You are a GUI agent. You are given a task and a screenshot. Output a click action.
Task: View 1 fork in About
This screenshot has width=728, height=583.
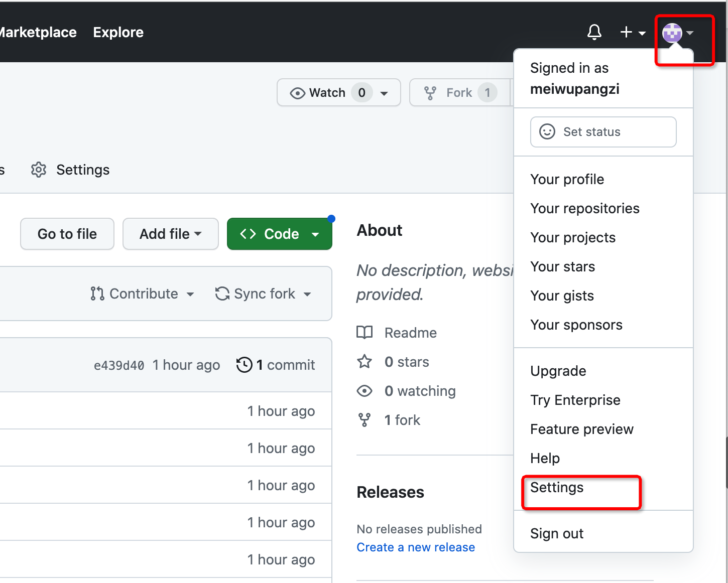402,420
